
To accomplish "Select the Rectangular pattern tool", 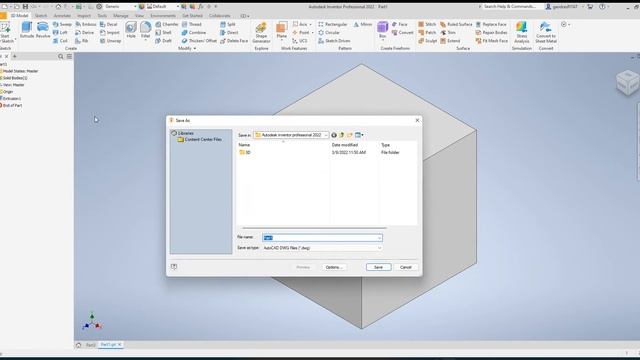I will pos(333,24).
